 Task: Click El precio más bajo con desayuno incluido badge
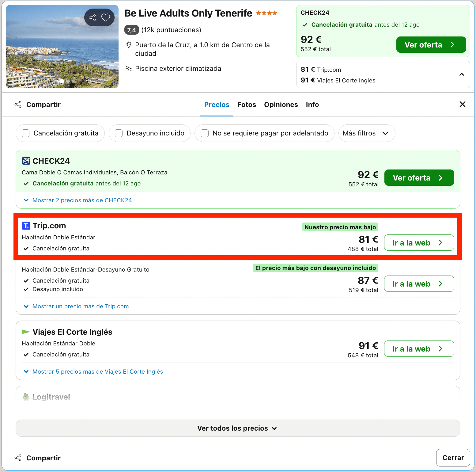point(315,268)
